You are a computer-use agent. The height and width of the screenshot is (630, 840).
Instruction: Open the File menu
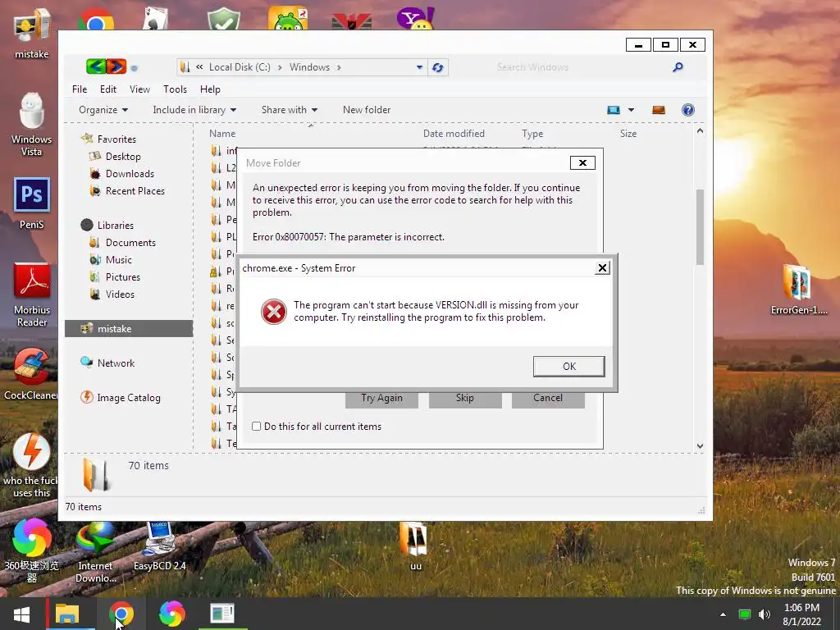[x=80, y=89]
